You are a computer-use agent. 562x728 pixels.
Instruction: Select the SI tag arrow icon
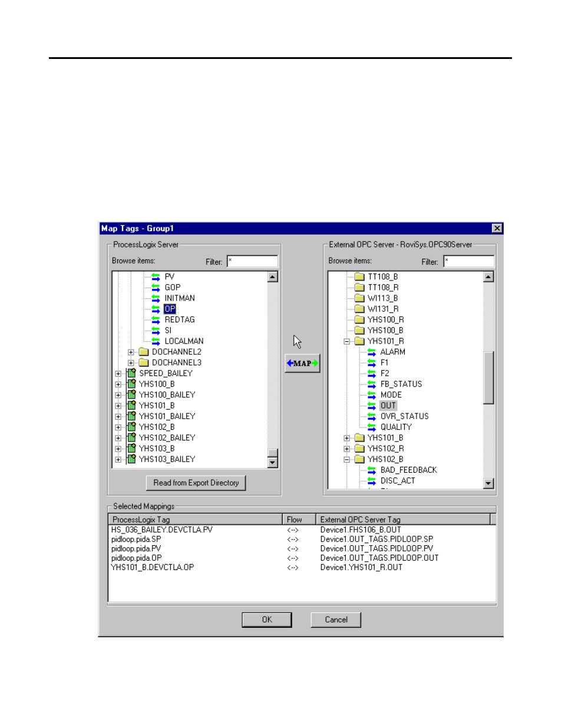(156, 330)
